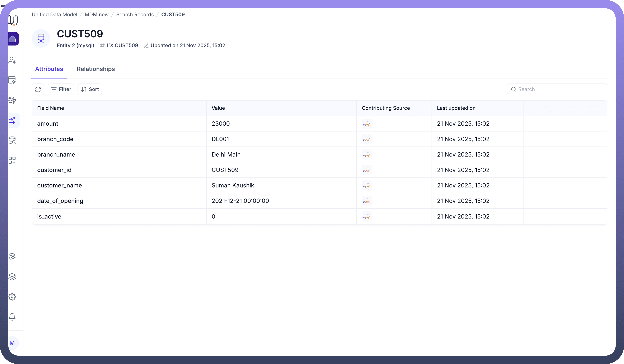Click the grid plus apps sidebar icon

coord(12,160)
